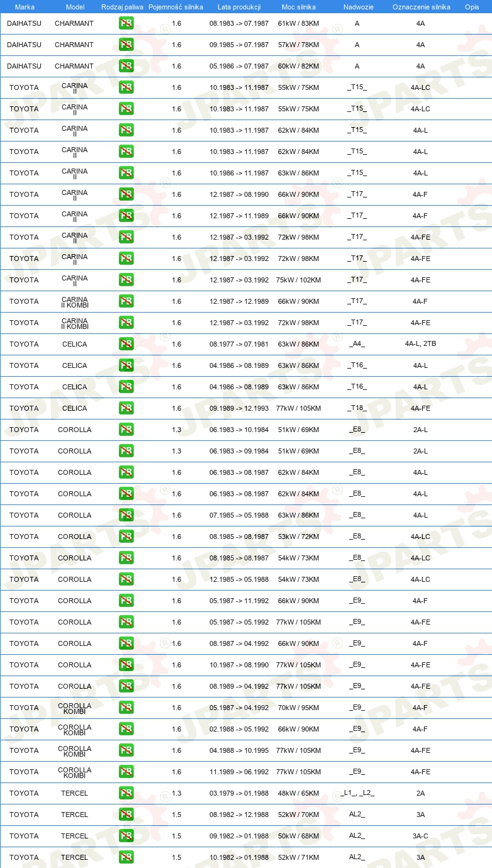Click fuel icon for Corolla 06.1983 -> 10.1984
This screenshot has height=868, width=492.
pyautogui.click(x=126, y=430)
